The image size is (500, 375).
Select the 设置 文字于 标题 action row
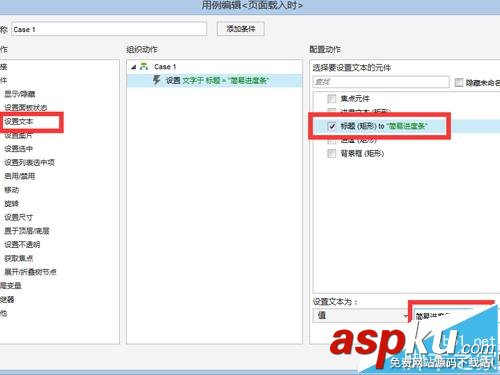click(215, 80)
